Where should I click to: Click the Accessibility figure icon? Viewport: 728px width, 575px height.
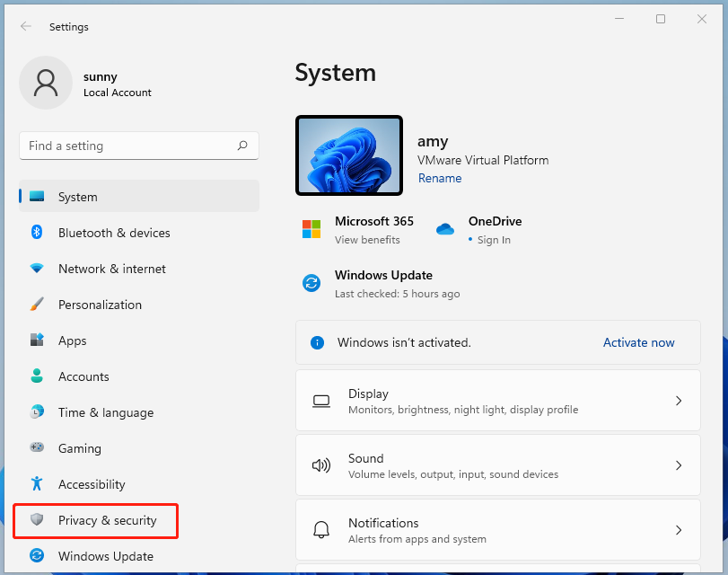37,483
